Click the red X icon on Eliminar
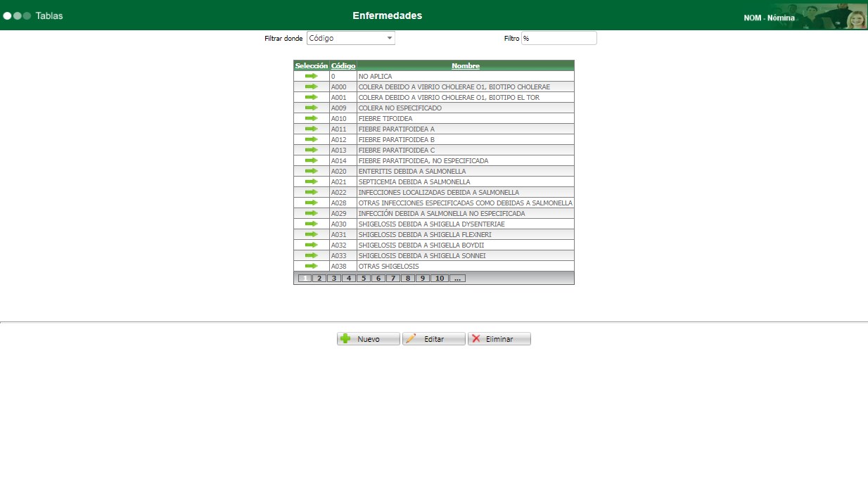 point(475,338)
